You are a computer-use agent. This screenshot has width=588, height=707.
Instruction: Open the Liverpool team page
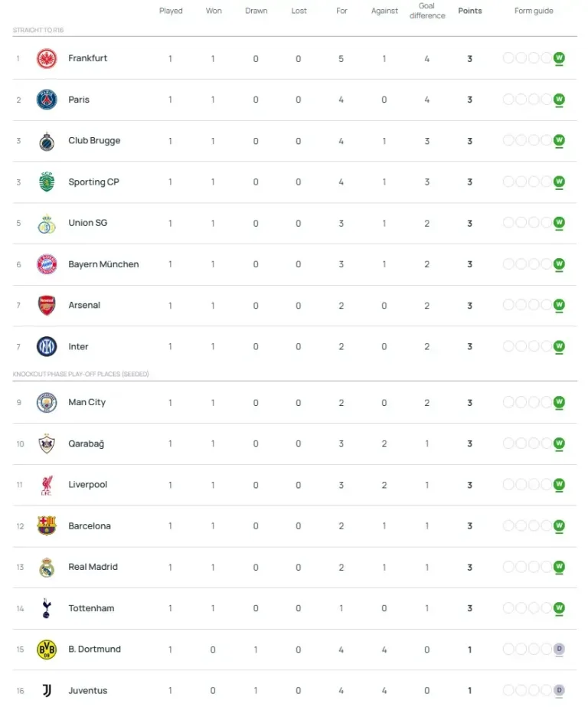(87, 485)
